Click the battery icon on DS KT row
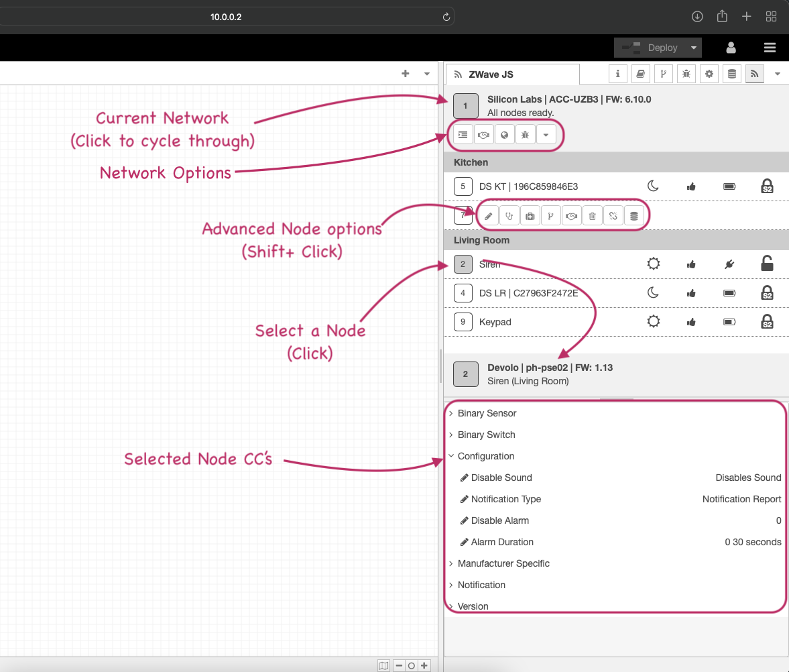Viewport: 789px width, 672px height. (729, 186)
